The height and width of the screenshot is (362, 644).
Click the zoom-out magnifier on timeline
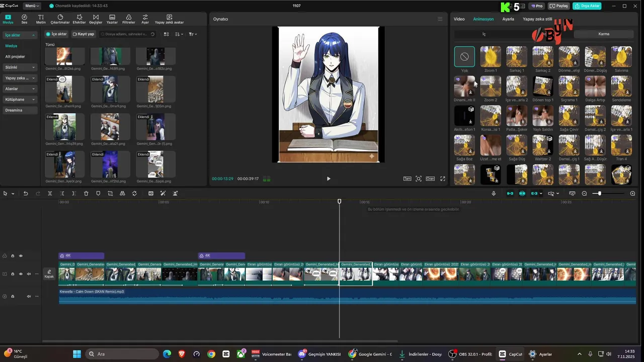[584, 194]
